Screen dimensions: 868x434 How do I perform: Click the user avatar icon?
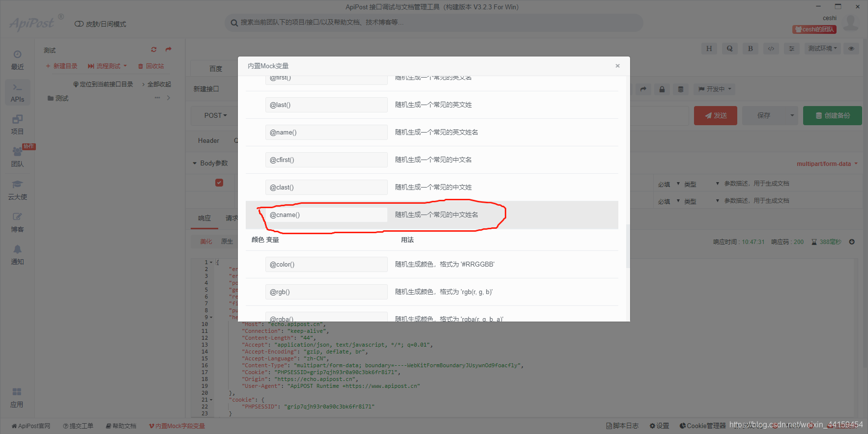click(851, 23)
